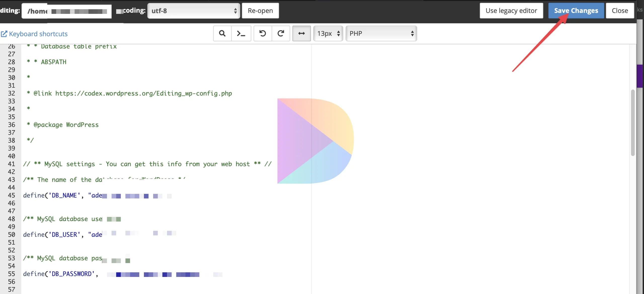This screenshot has height=294, width=644.
Task: Open the utf-8 encoding dropdown
Action: point(194,11)
